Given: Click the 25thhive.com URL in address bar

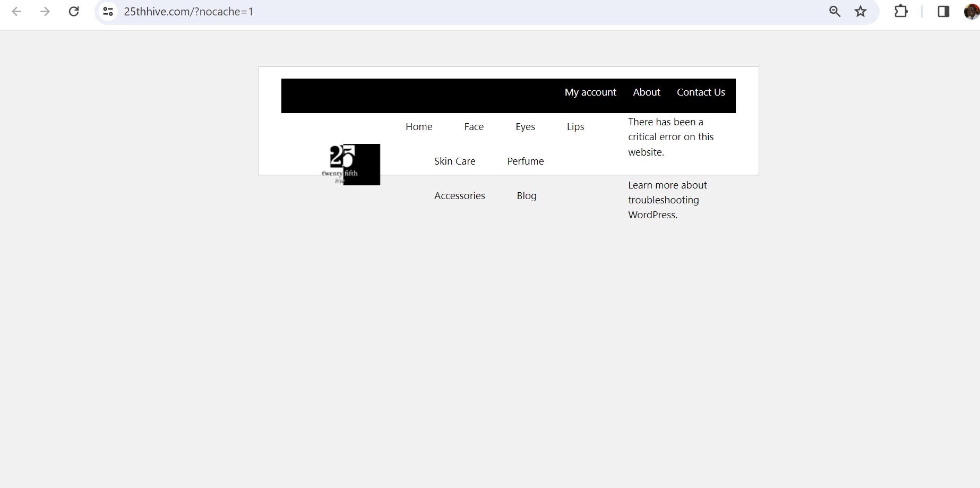Looking at the screenshot, I should [x=188, y=12].
